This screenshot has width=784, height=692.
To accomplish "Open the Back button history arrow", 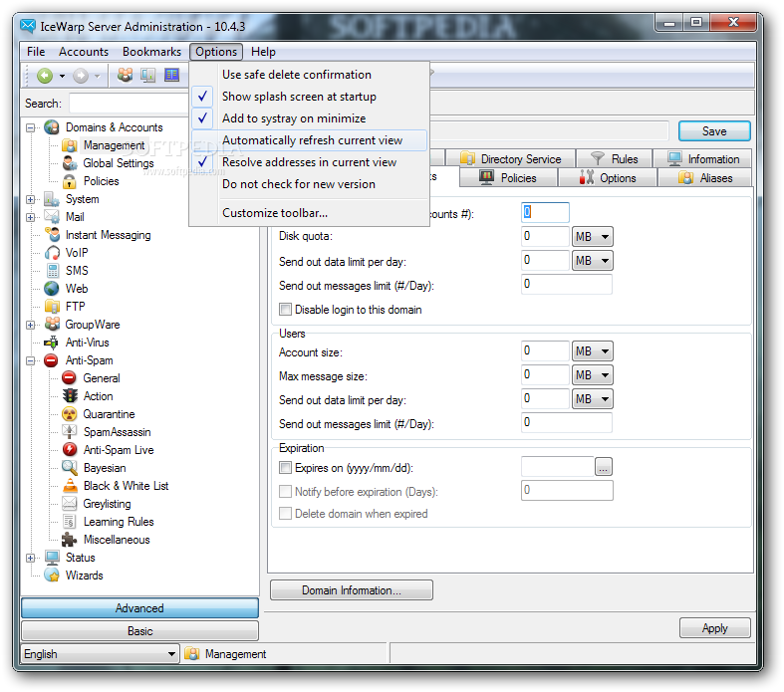I will 62,77.
